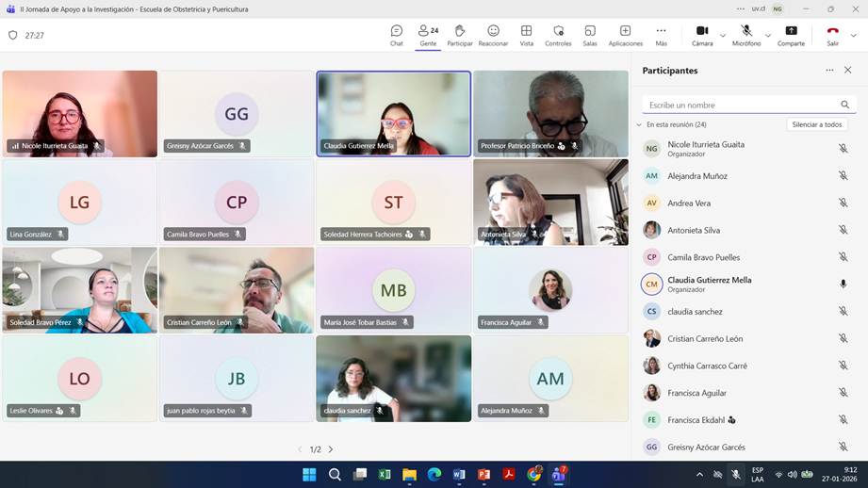
Task: Expand the Cámara options dropdown arrow
Action: click(723, 36)
